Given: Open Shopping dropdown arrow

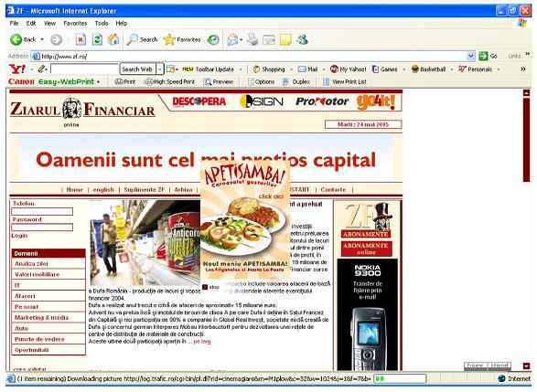Looking at the screenshot, I should 291,69.
